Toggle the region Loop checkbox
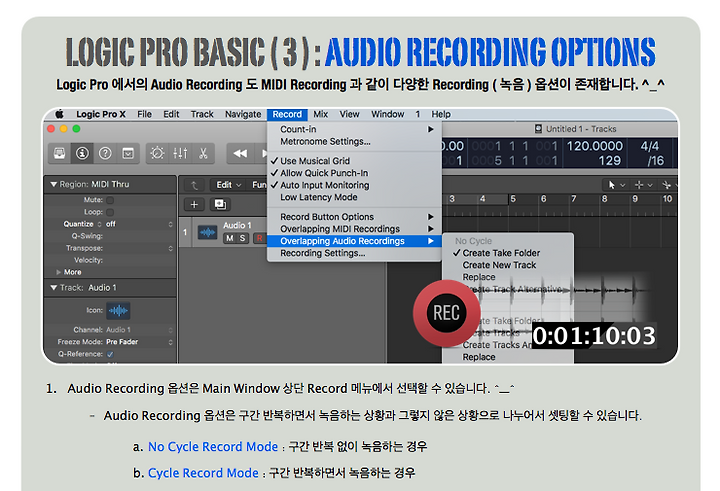The image size is (720, 491). (x=110, y=212)
